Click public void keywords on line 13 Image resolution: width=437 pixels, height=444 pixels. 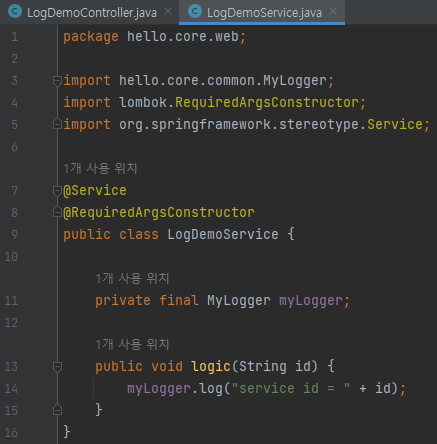(139, 367)
